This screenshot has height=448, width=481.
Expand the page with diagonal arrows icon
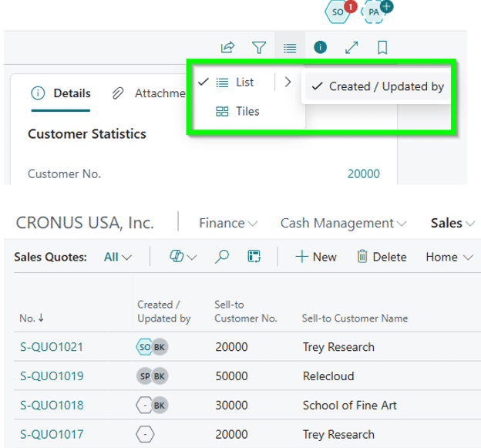pos(351,48)
